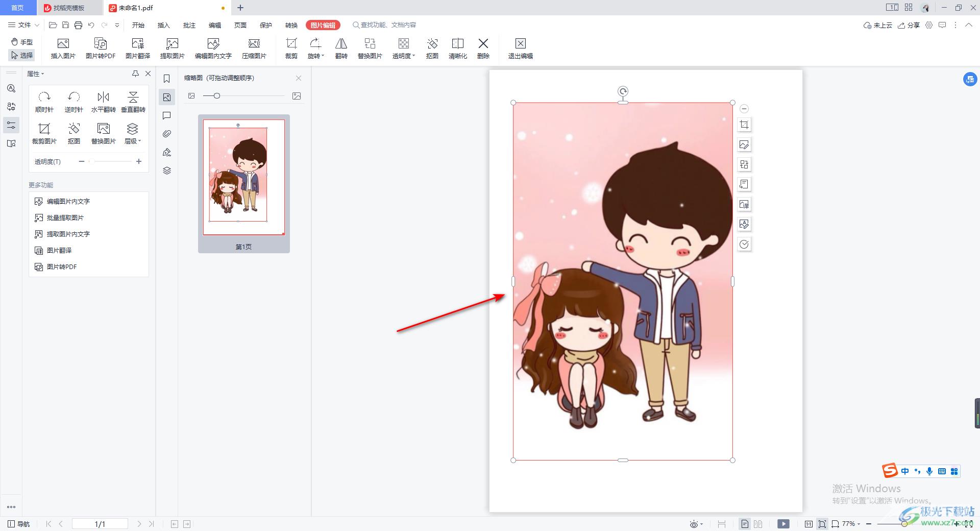The height and width of the screenshot is (531, 980).
Task: Select the Select (选择) tool mode
Action: (x=21, y=55)
